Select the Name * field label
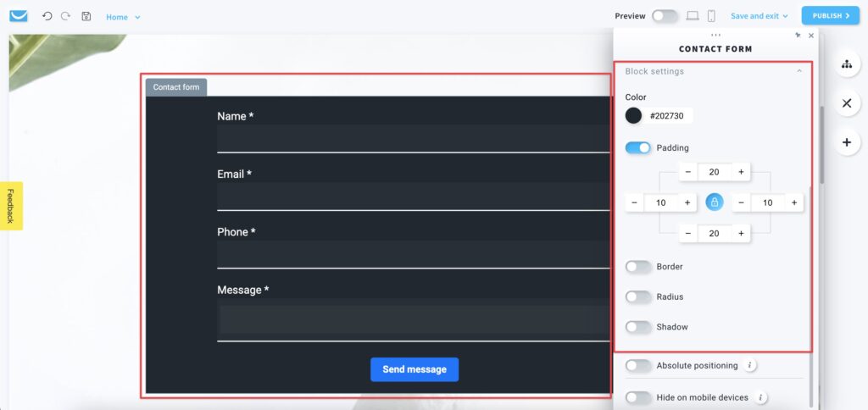Image resolution: width=868 pixels, height=410 pixels. click(x=236, y=116)
